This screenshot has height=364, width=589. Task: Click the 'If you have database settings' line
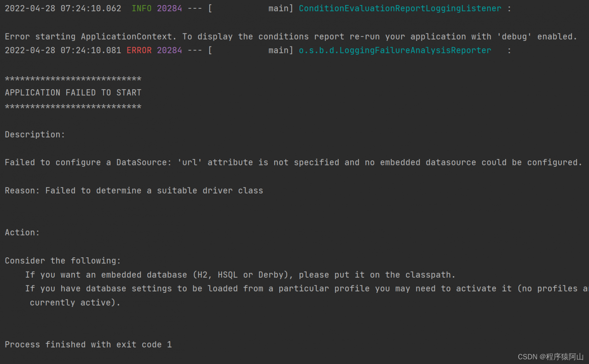[x=307, y=289]
